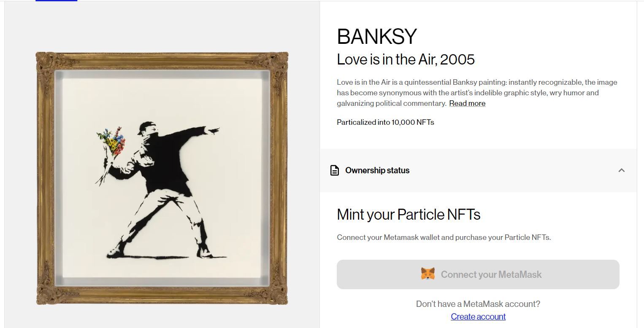Click the MetaMask fox icon
This screenshot has width=644, height=328.
(x=428, y=274)
